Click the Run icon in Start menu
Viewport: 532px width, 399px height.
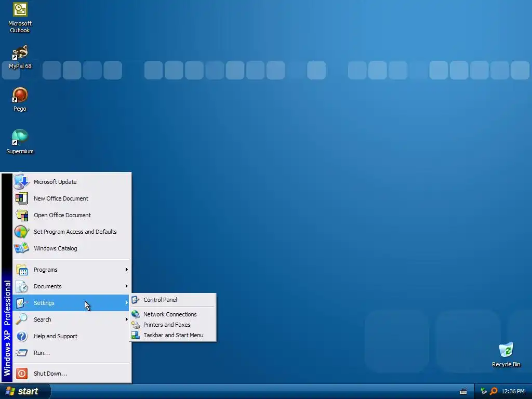22,353
